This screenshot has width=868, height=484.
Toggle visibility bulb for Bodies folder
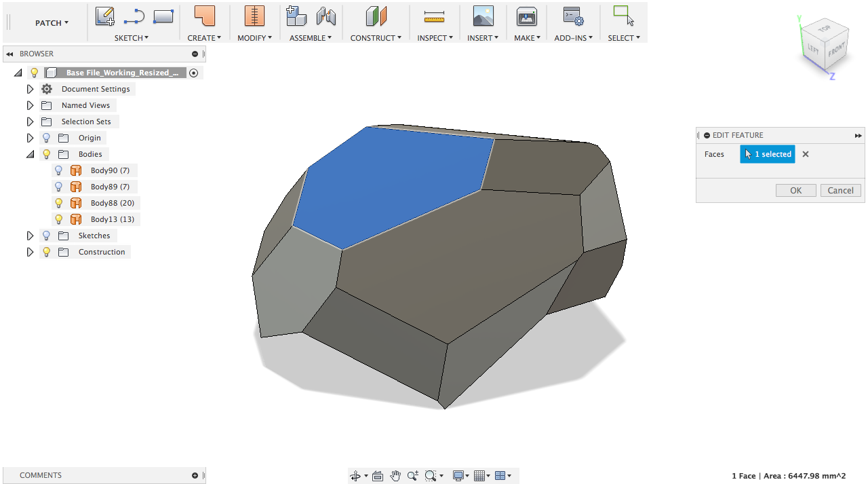tap(46, 154)
